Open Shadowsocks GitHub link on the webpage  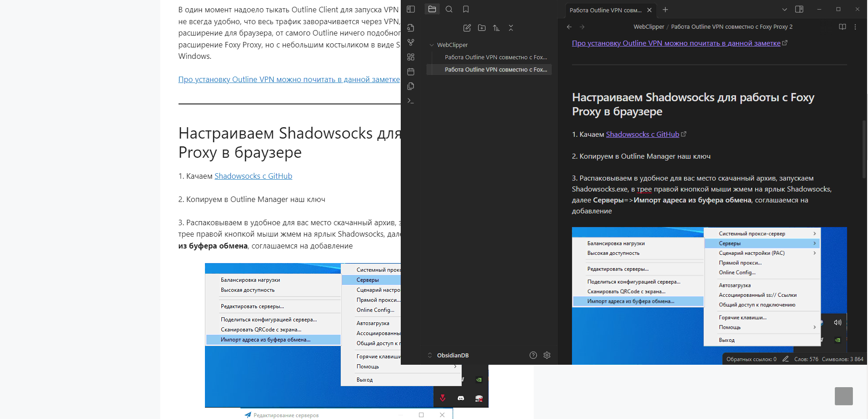point(253,176)
